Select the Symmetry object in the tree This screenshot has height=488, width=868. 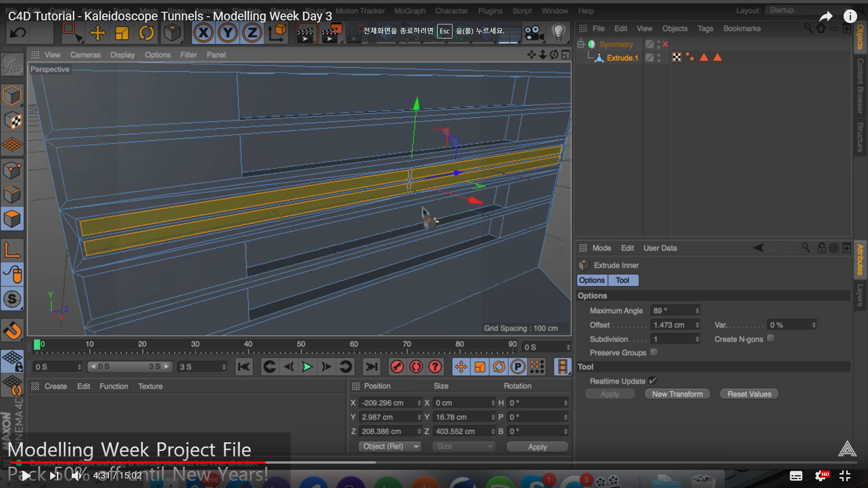pyautogui.click(x=616, y=44)
